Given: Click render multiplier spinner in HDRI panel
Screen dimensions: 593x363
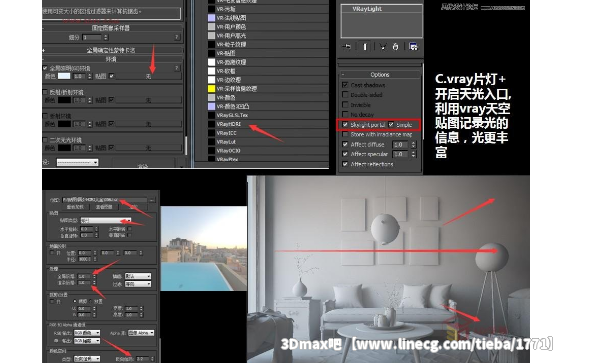Looking at the screenshot, I should [x=94, y=283].
